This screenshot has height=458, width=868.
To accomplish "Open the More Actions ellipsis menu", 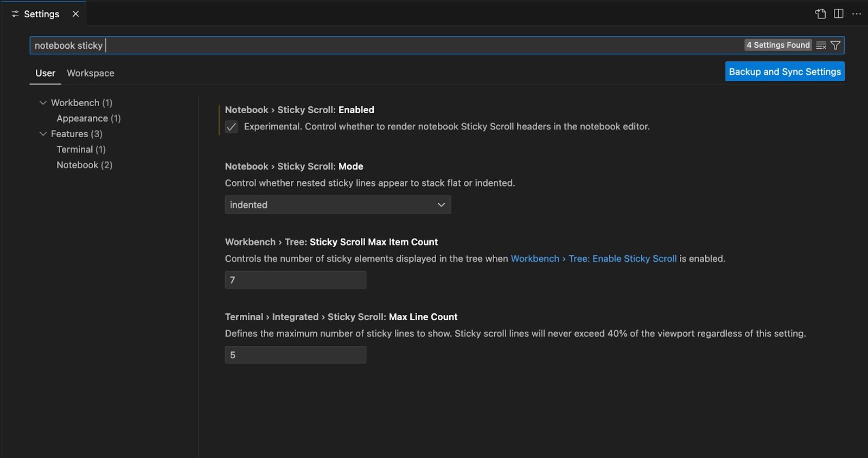I will 857,14.
